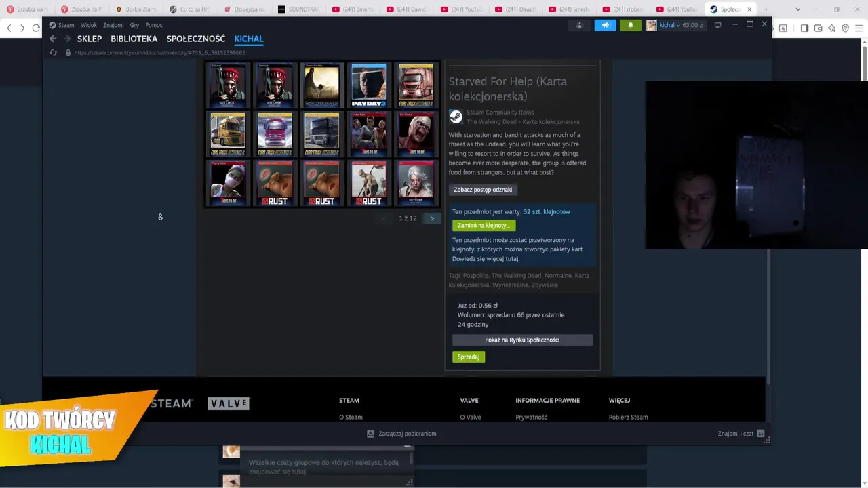Click the browser sidebar panel icon

804,28
